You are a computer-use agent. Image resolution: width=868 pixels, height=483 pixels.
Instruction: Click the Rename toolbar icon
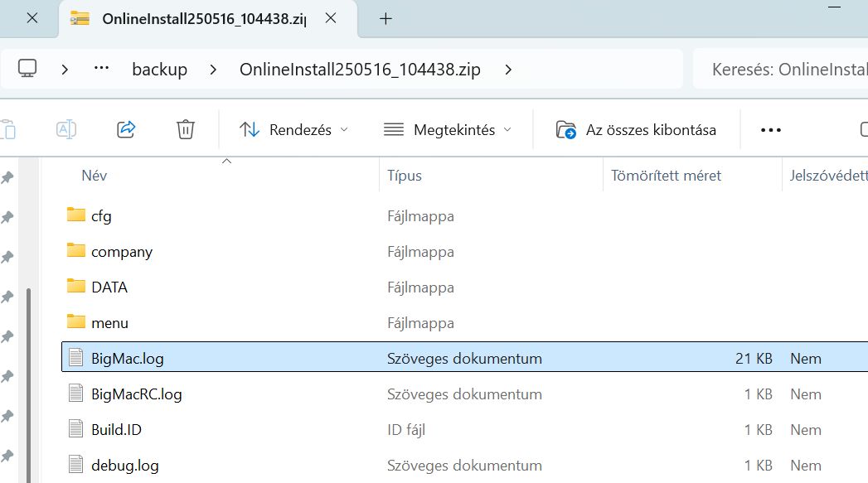66,129
